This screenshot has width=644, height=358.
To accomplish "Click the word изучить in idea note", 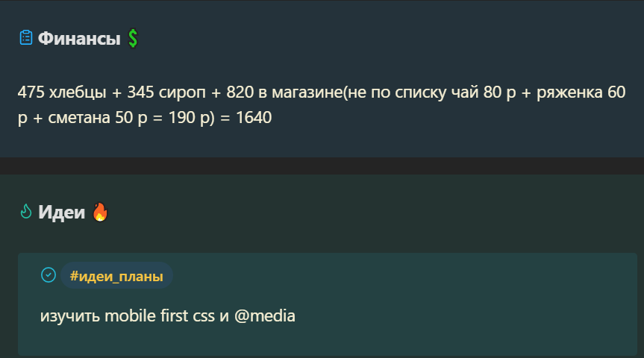I will click(70, 316).
